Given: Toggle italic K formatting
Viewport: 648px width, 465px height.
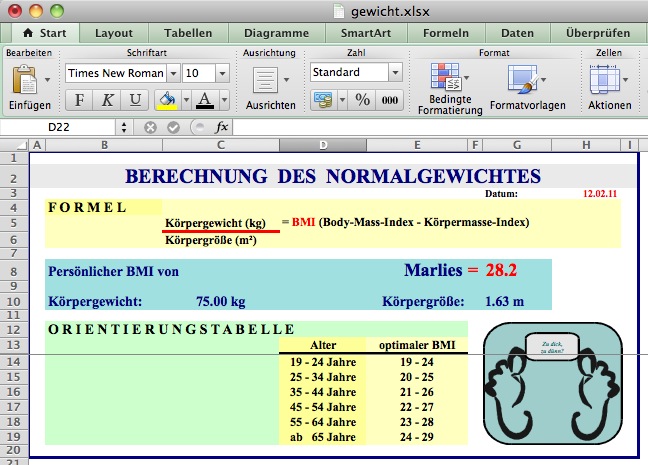Looking at the screenshot, I should tap(107, 100).
